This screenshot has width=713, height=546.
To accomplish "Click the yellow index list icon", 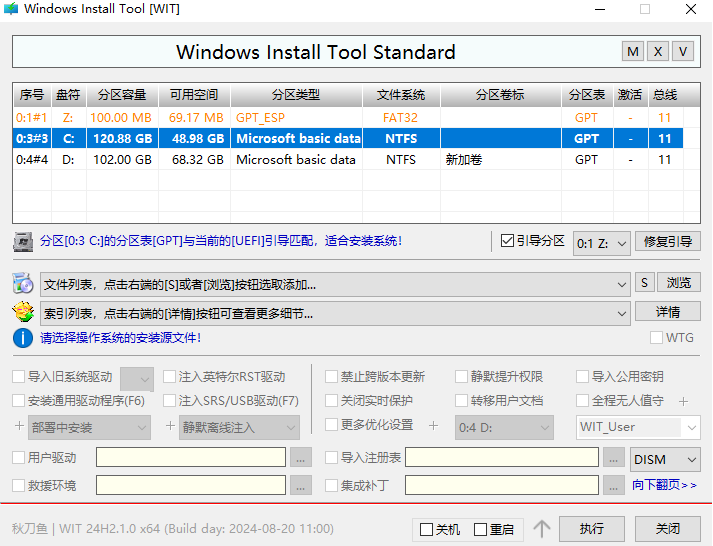I will (23, 312).
